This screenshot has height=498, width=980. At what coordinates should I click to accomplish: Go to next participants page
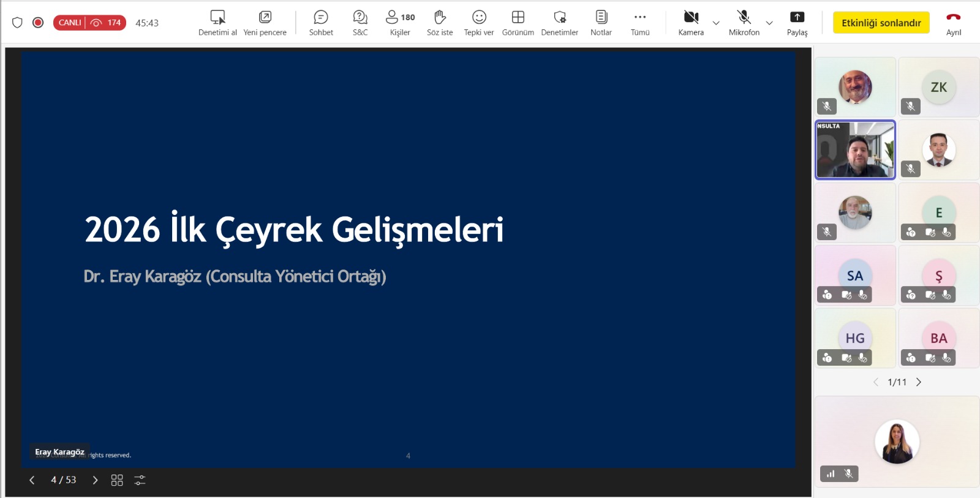click(918, 382)
